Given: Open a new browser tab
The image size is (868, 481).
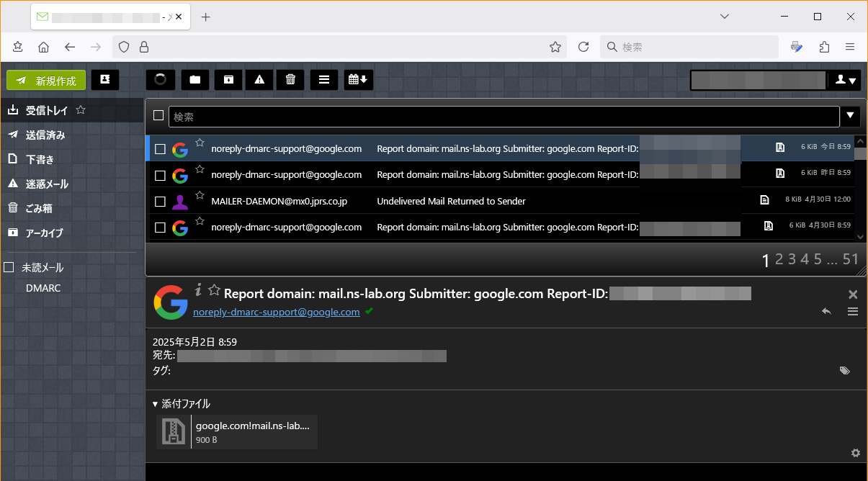Looking at the screenshot, I should [x=206, y=17].
